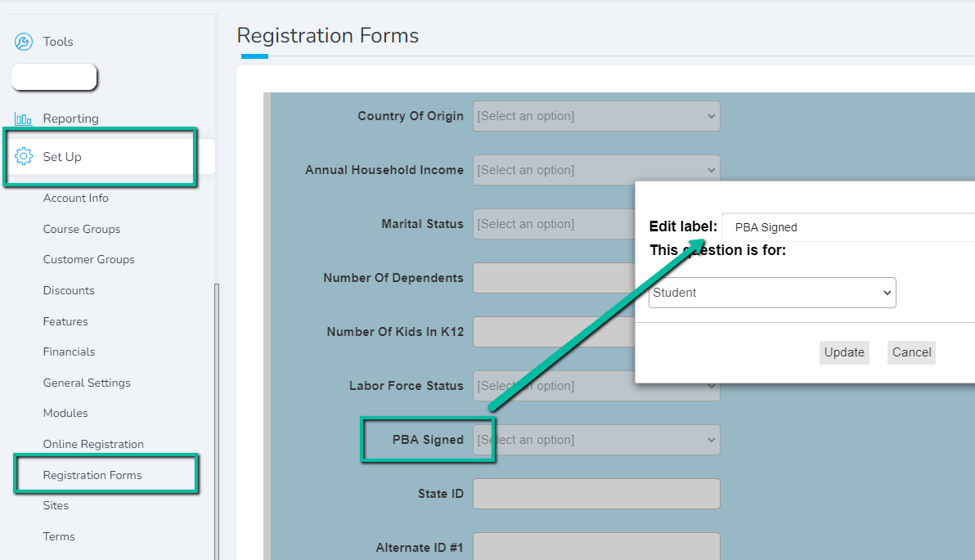Click the Alternate ID #1 field

(x=596, y=546)
